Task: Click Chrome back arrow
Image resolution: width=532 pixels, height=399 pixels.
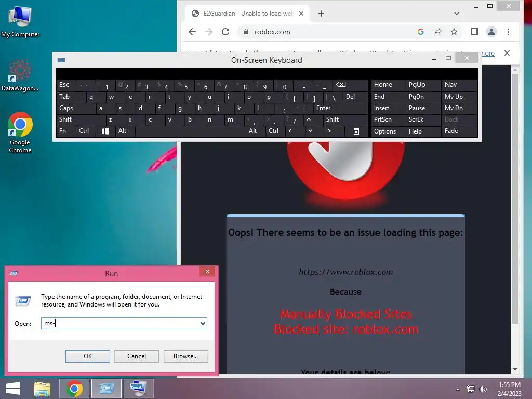Action: [x=192, y=32]
